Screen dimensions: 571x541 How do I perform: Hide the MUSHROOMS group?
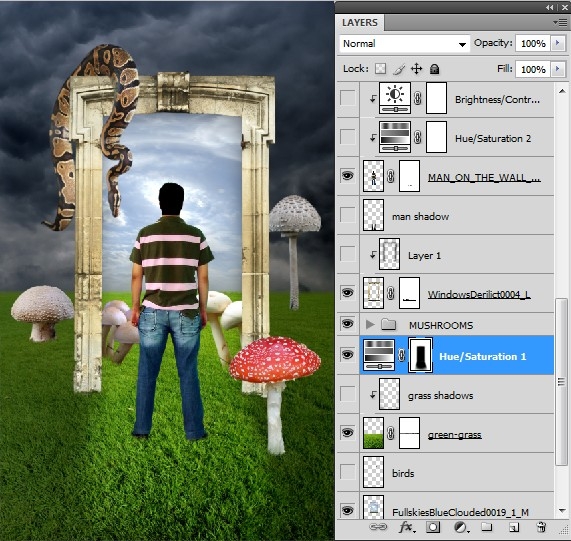tap(347, 324)
